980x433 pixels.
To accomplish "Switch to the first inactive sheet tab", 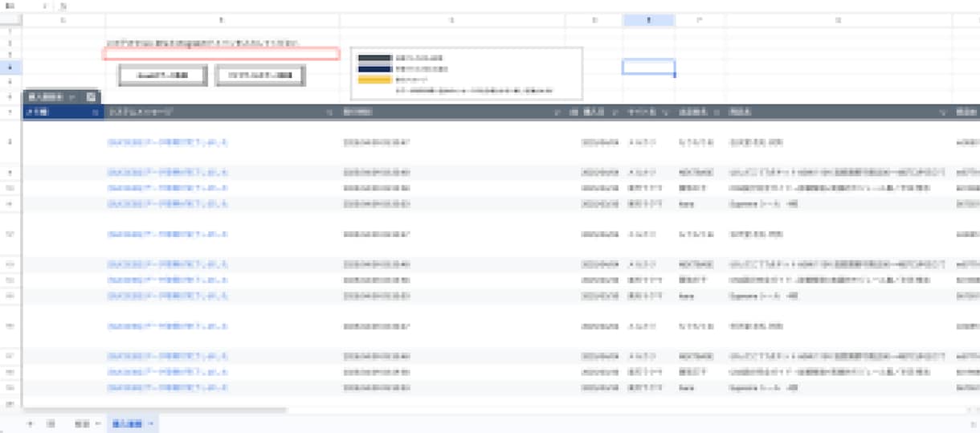I will (81, 423).
